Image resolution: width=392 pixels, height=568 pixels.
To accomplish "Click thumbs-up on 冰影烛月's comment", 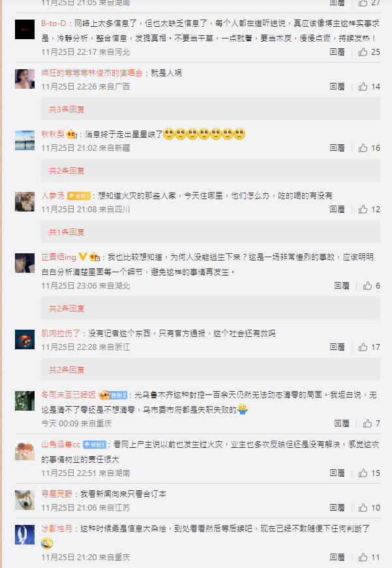I will tap(363, 558).
